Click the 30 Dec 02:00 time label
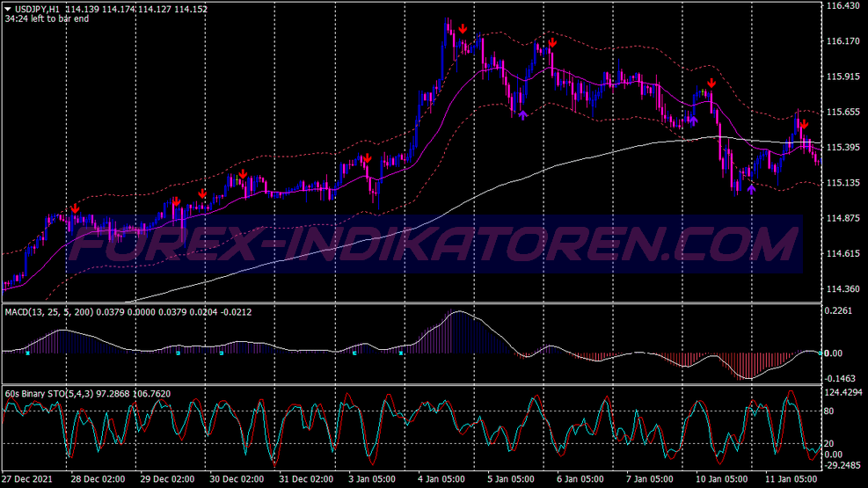This screenshot has width=868, height=488. (x=237, y=479)
